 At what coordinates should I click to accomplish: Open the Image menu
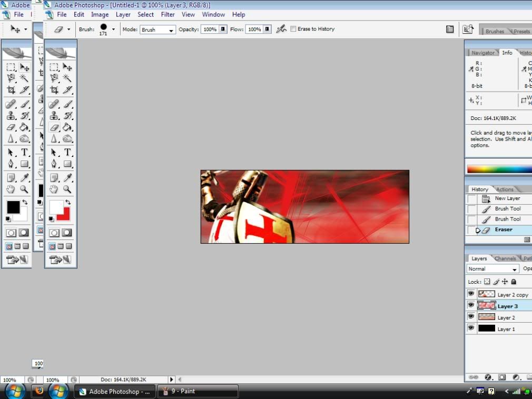click(x=100, y=15)
